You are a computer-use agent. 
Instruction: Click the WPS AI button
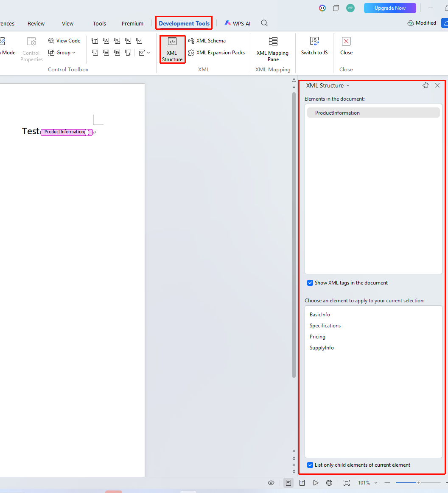coord(238,23)
